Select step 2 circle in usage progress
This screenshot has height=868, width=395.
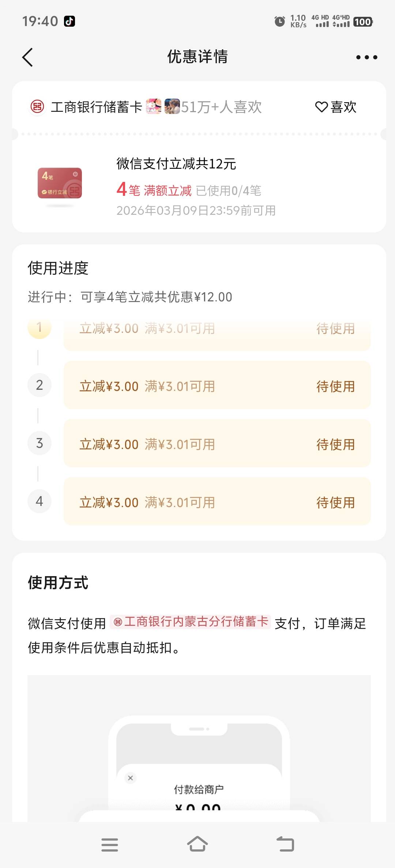pos(39,385)
